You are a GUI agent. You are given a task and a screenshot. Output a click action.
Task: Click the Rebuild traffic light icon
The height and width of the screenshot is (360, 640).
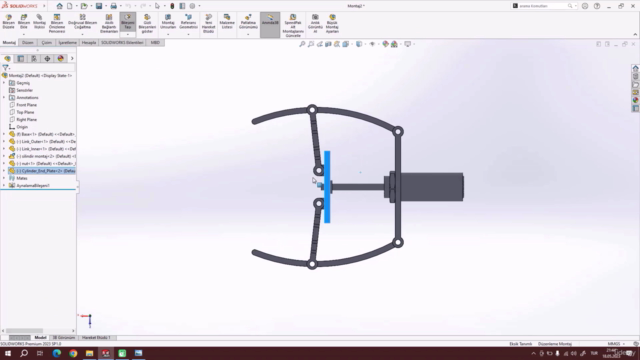click(x=172, y=6)
